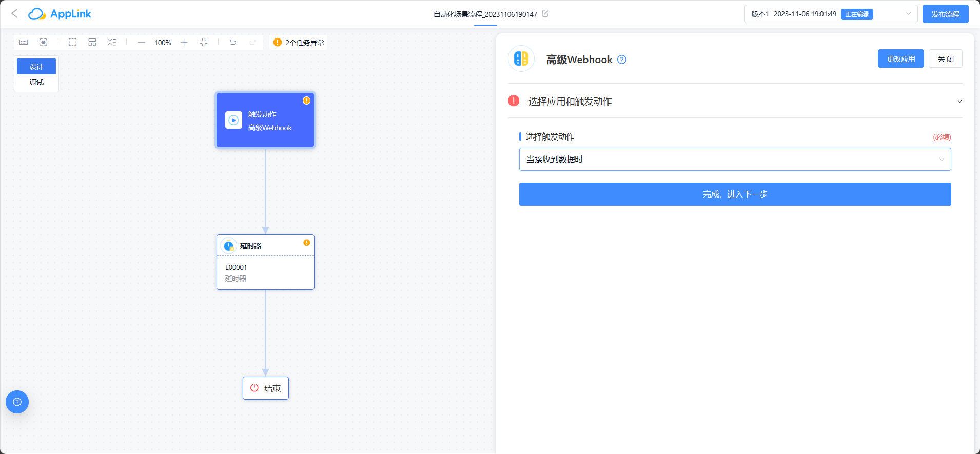The image size is (980, 454).
Task: Collapse the 选择应用和触发动作 section chevron
Action: (x=959, y=101)
